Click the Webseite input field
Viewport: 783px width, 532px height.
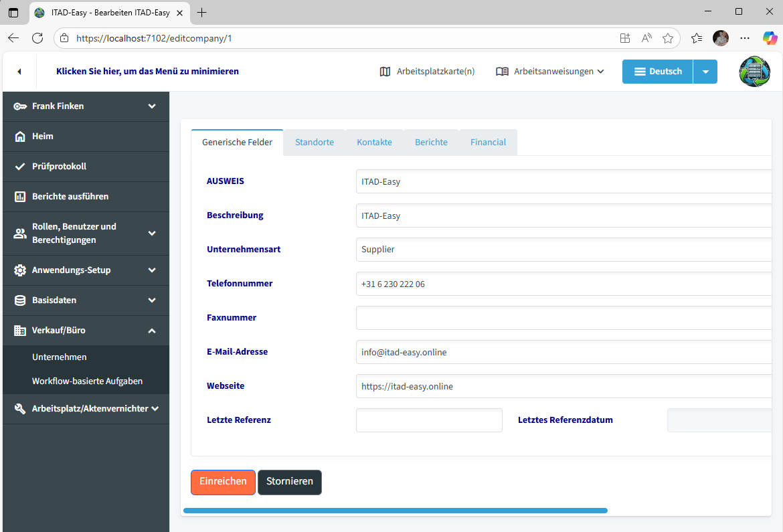coord(563,386)
